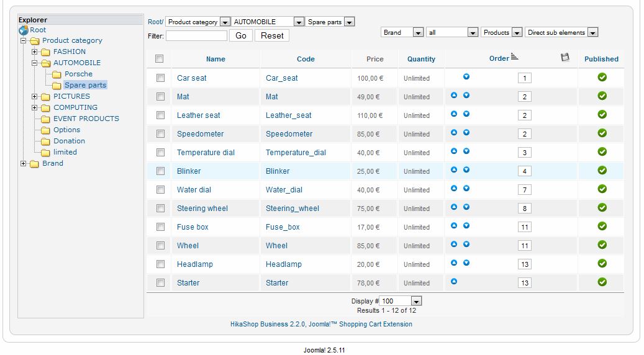Sort table by Order column header

(x=499, y=58)
